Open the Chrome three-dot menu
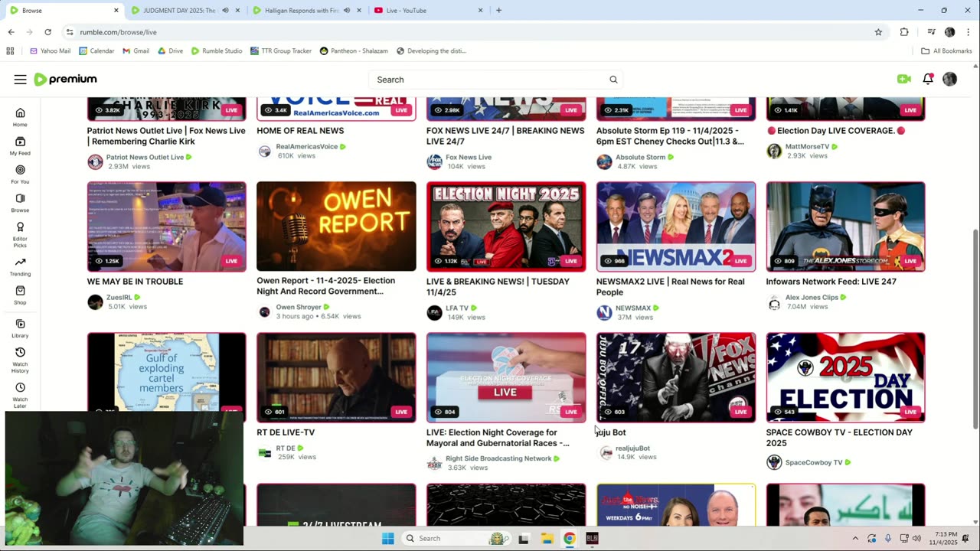The image size is (980, 551). coord(969,32)
